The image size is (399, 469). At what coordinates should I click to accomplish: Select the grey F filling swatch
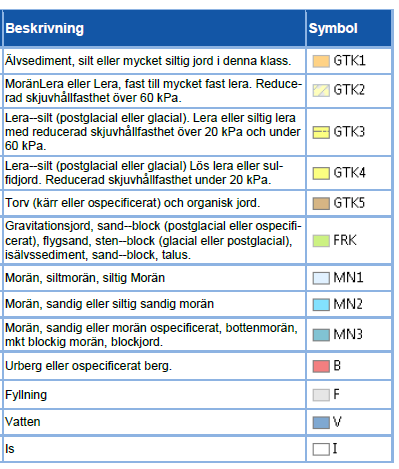coord(321,395)
